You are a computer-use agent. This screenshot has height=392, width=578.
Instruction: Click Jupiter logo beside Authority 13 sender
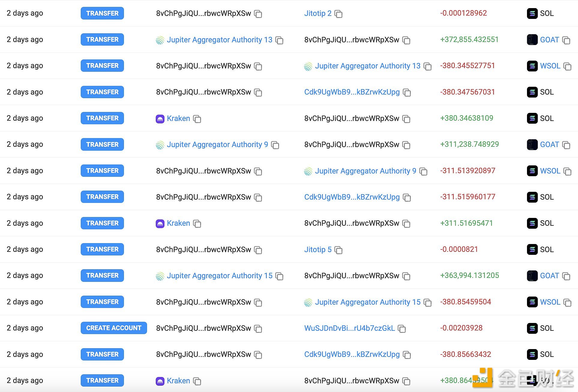(160, 40)
